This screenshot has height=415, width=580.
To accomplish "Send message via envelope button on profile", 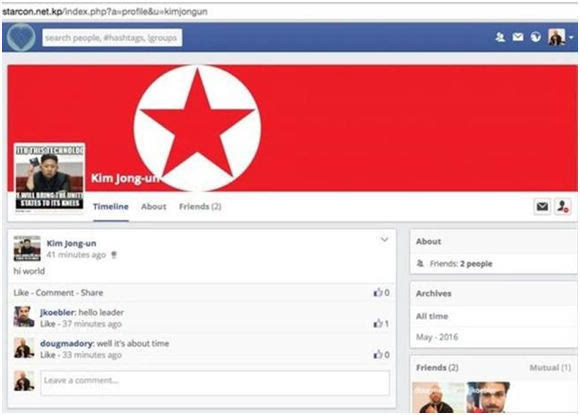I will (x=542, y=206).
